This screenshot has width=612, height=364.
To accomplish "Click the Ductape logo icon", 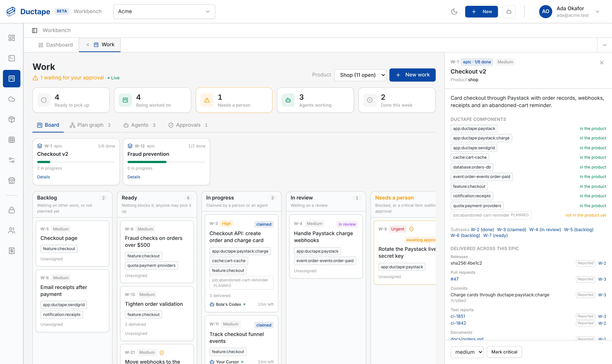I will tap(11, 11).
